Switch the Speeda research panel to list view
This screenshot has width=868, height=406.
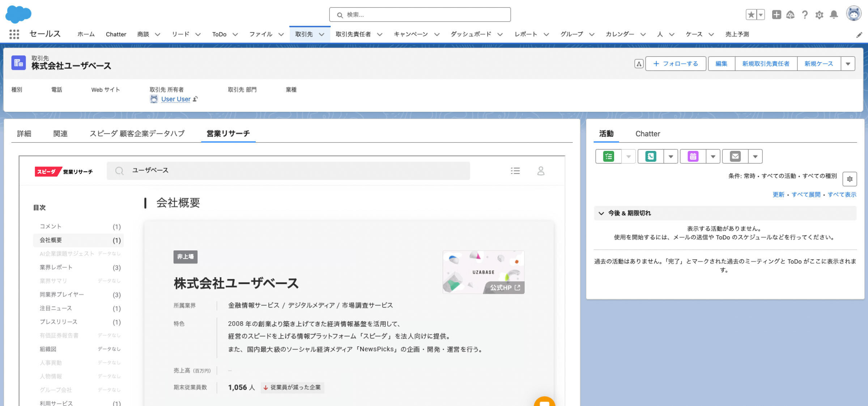click(x=515, y=171)
